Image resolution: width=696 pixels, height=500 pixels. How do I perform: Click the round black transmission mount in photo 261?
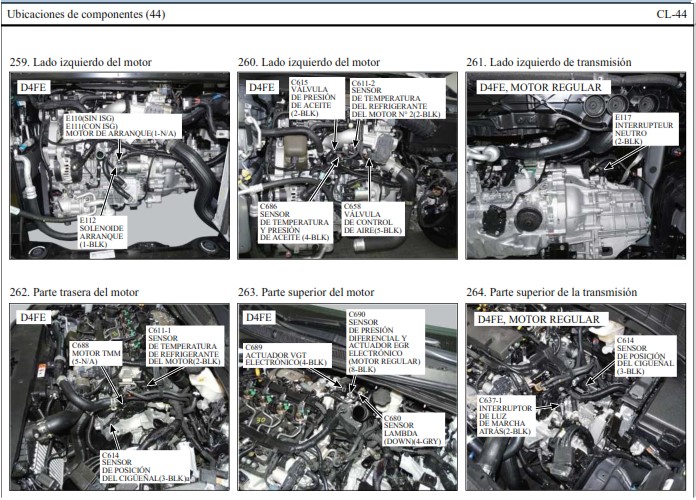pyautogui.click(x=529, y=219)
